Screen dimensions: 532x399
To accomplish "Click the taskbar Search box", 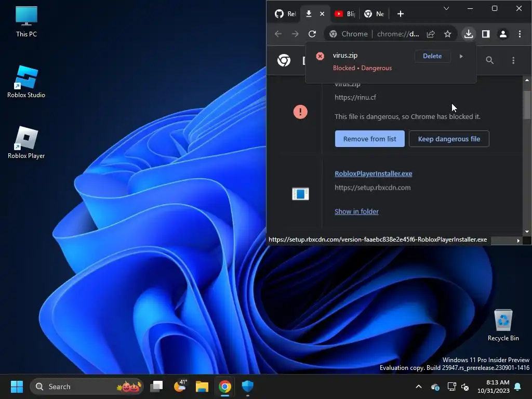I will coord(87,387).
